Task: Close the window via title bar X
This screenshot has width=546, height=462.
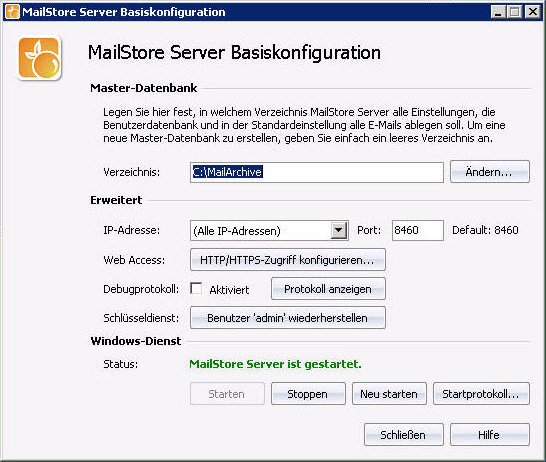Action: point(532,12)
